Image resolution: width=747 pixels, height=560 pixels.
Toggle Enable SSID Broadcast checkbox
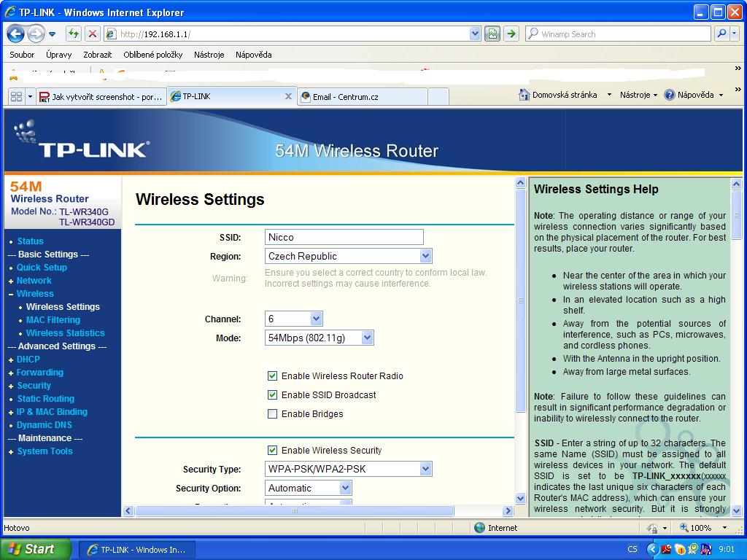click(273, 394)
